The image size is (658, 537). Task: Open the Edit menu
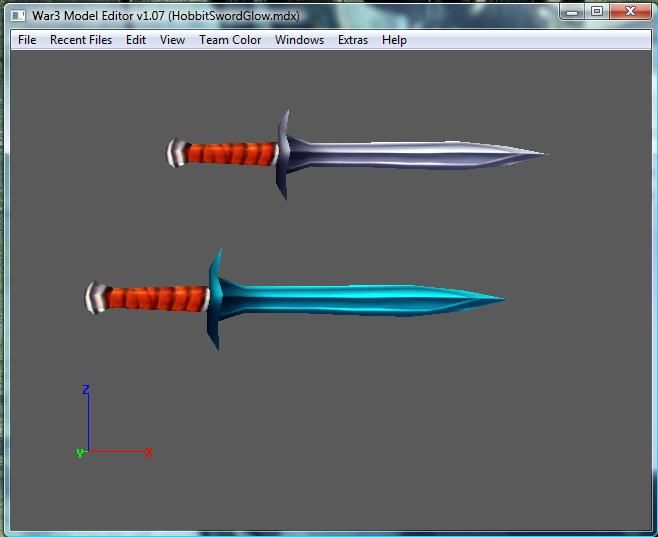point(136,40)
